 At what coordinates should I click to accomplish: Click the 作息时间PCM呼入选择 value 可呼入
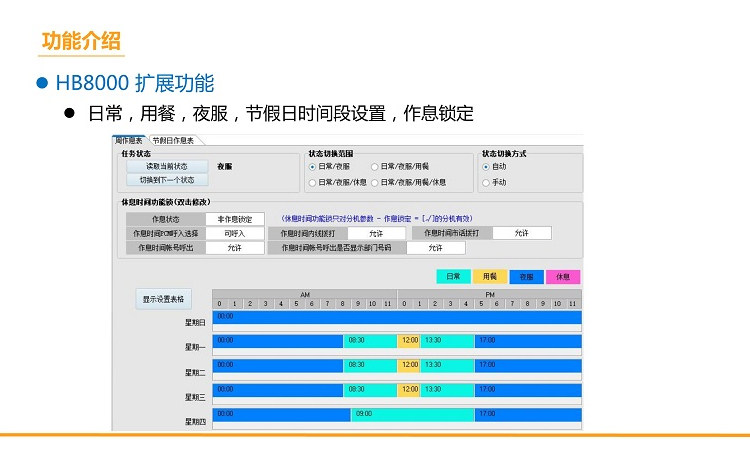pyautogui.click(x=235, y=233)
